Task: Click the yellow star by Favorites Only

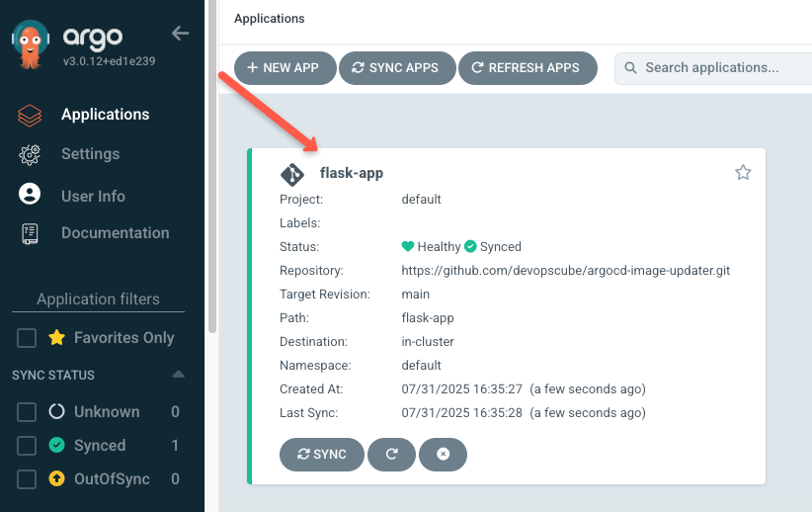Action: pos(56,337)
